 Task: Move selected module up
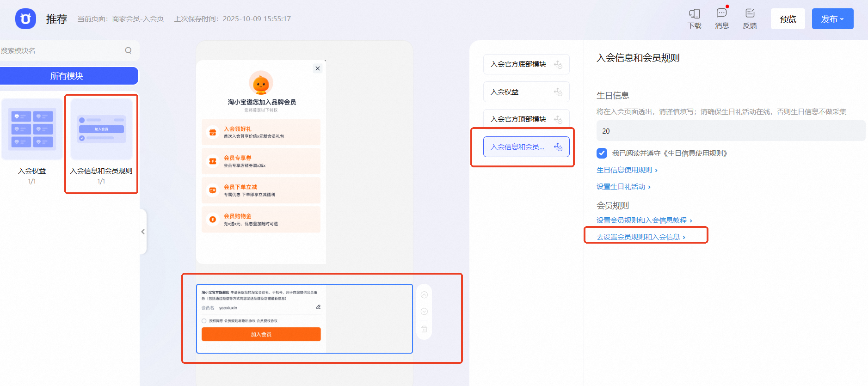click(x=424, y=295)
